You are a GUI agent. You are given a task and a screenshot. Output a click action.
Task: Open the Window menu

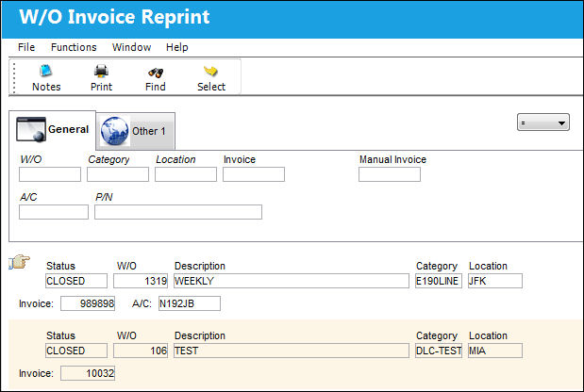[131, 47]
